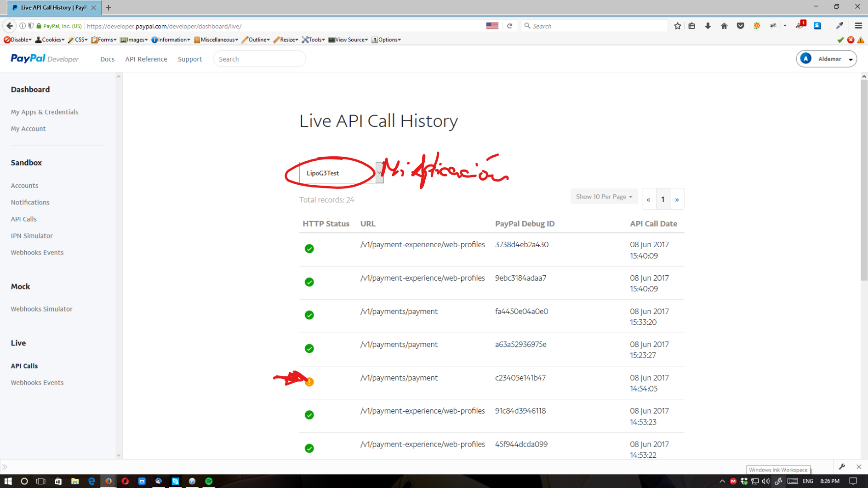The width and height of the screenshot is (868, 488).
Task: Click debug ID 9ebc3184adaa7
Action: coord(520,278)
